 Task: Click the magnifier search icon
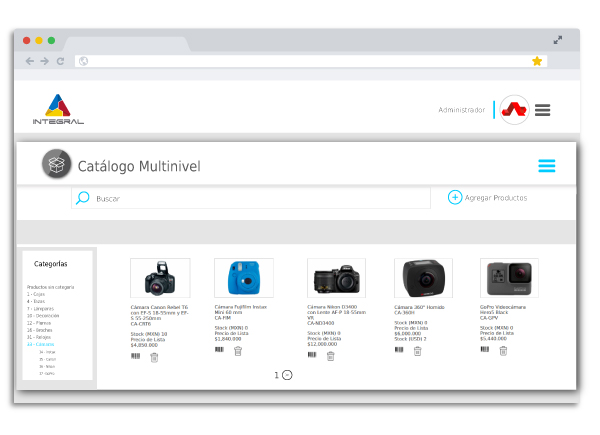point(83,198)
